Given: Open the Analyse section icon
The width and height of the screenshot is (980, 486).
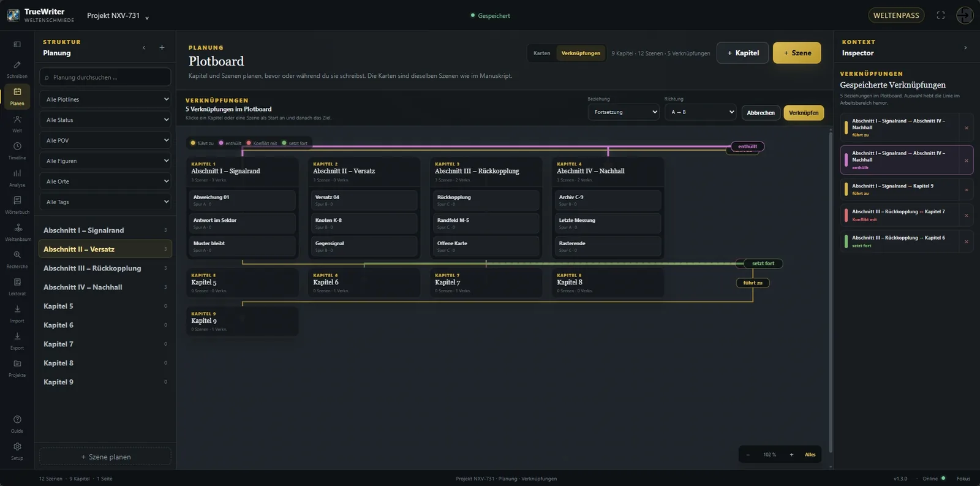Looking at the screenshot, I should pyautogui.click(x=17, y=178).
